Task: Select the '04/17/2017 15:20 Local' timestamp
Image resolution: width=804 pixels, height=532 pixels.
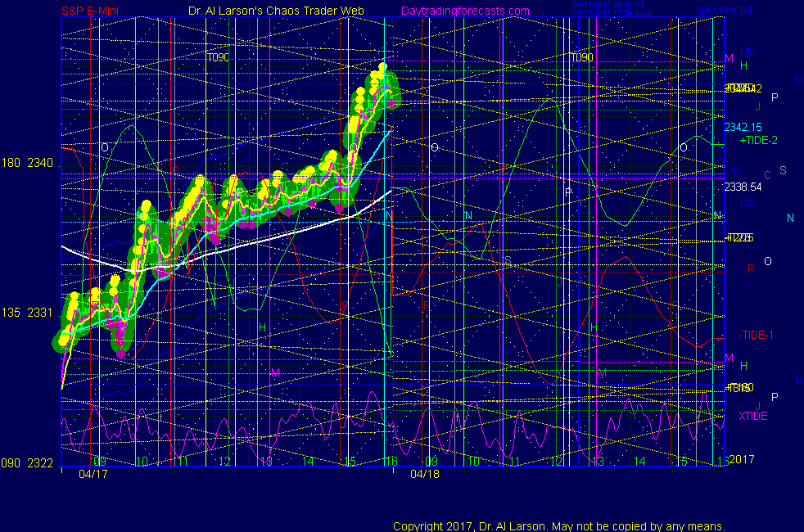Action: 612,13
